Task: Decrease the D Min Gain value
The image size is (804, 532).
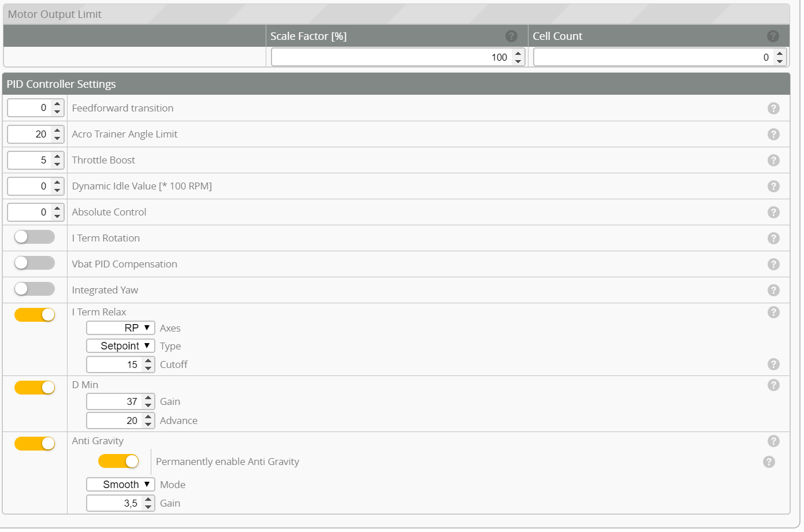Action: point(148,405)
